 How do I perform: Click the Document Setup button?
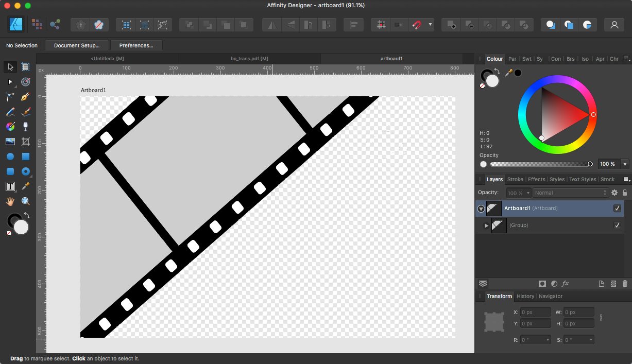pyautogui.click(x=76, y=45)
